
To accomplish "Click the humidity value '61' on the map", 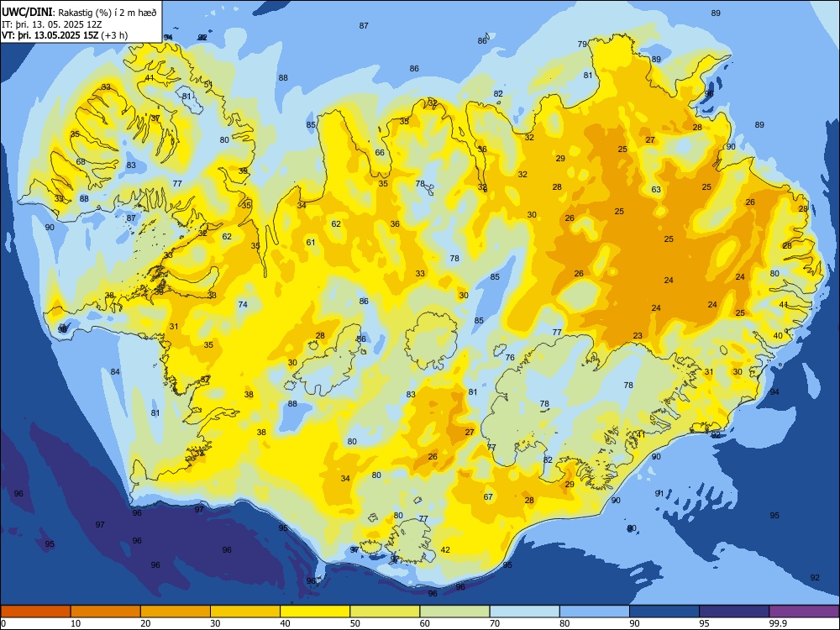I will (311, 243).
